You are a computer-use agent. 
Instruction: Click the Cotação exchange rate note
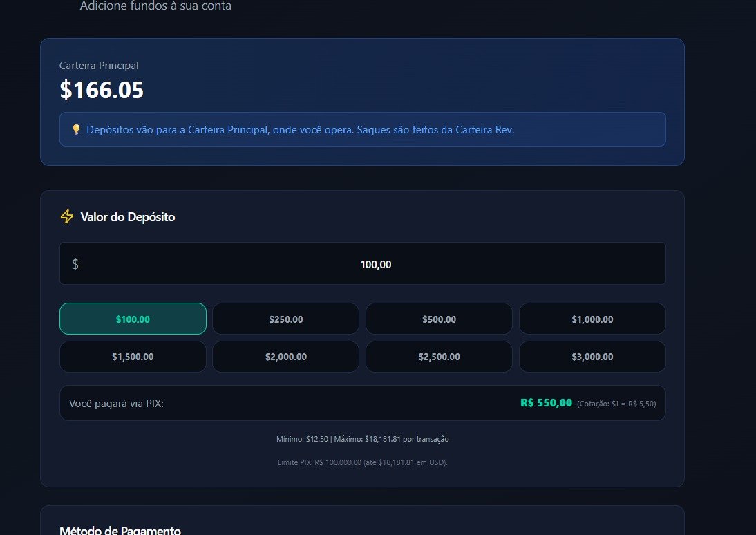pyautogui.click(x=616, y=404)
